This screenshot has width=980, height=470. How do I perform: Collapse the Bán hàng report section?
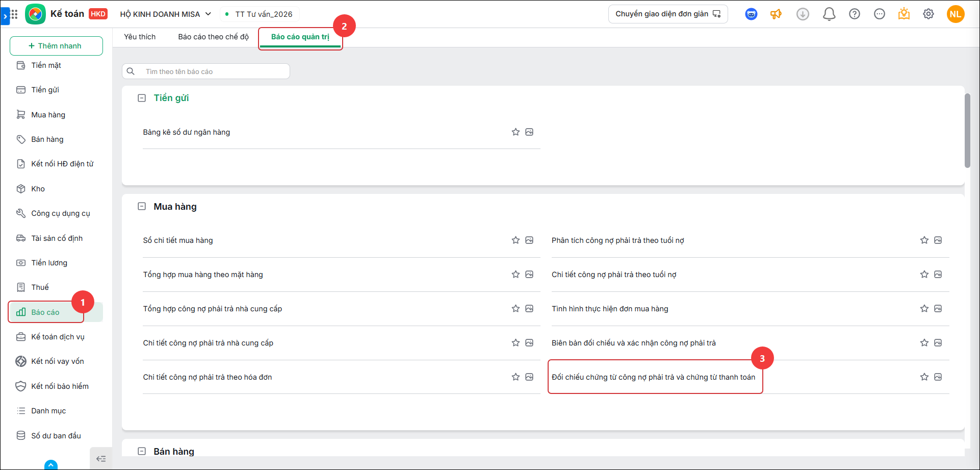click(x=142, y=452)
